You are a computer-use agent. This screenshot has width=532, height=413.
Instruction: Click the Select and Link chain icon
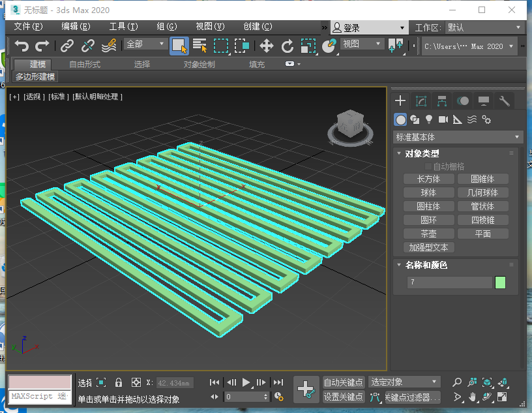pos(67,46)
